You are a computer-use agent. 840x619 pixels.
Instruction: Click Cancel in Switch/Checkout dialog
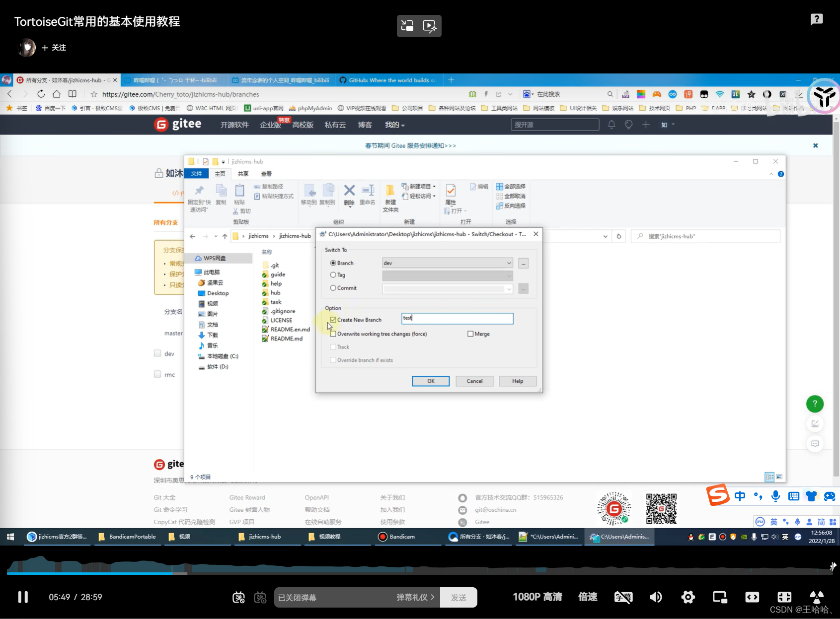click(474, 381)
